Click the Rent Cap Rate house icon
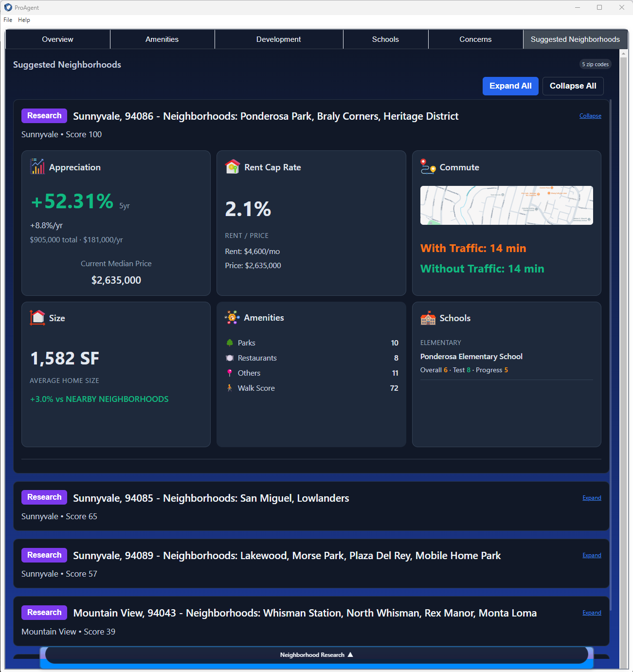The height and width of the screenshot is (672, 633). pos(233,166)
